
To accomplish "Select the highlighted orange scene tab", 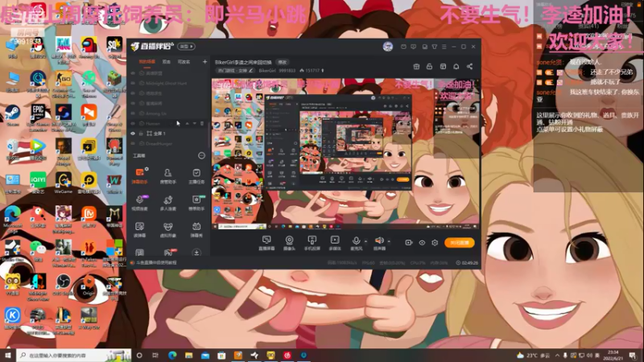I will tap(147, 62).
